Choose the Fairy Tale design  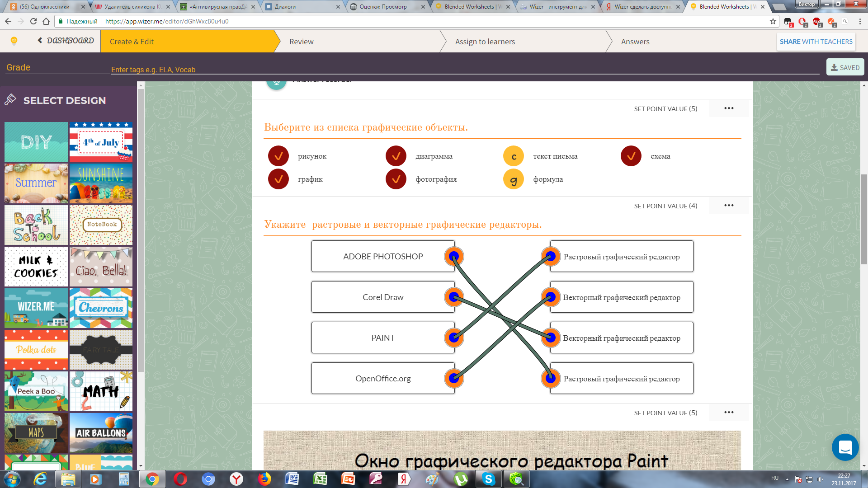(x=101, y=350)
